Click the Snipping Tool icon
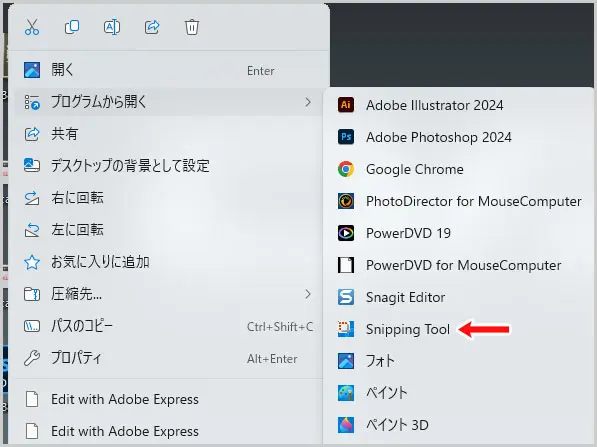This screenshot has height=447, width=597. coord(346,329)
